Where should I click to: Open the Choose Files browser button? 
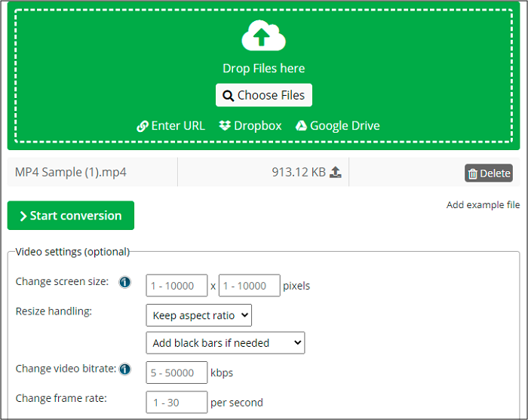pos(263,95)
